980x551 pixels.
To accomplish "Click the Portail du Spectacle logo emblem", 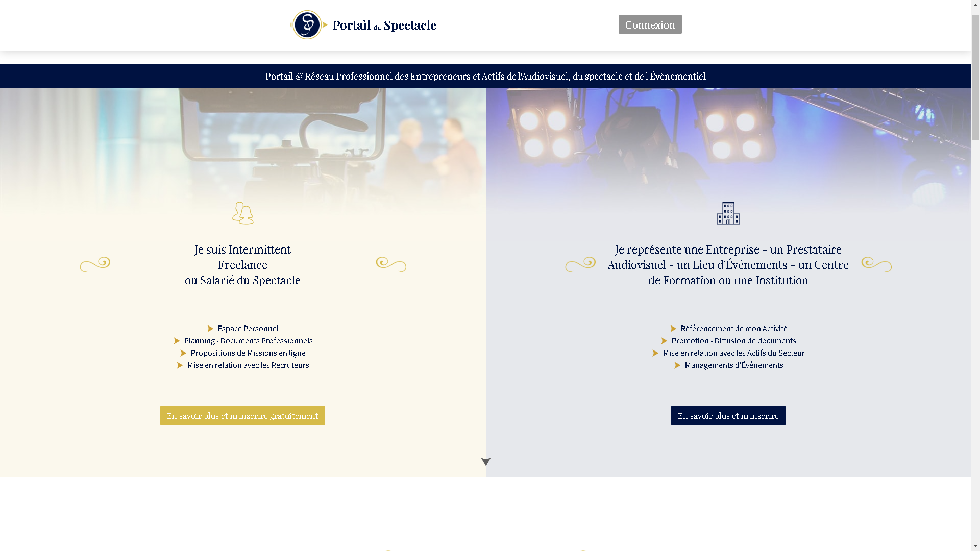I will click(309, 24).
